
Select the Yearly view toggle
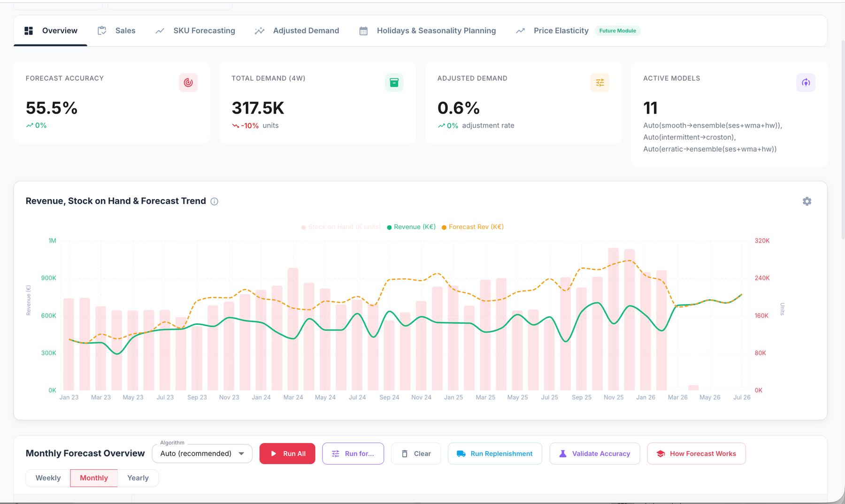coord(138,478)
